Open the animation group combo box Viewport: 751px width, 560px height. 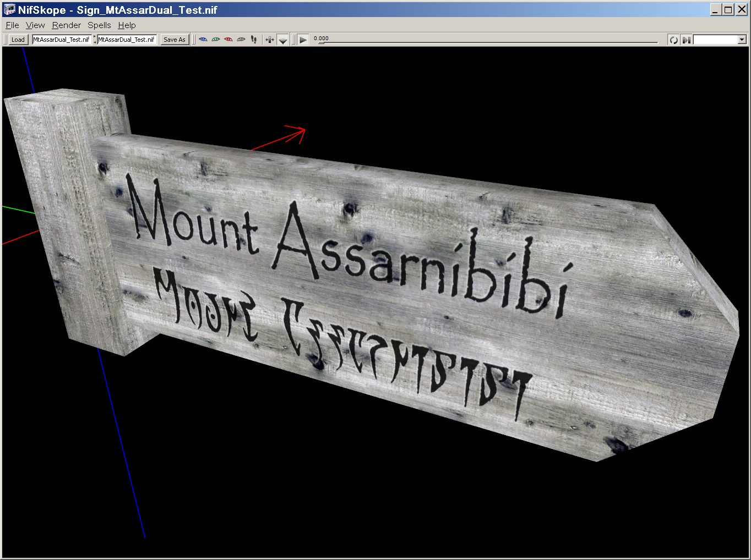click(719, 40)
